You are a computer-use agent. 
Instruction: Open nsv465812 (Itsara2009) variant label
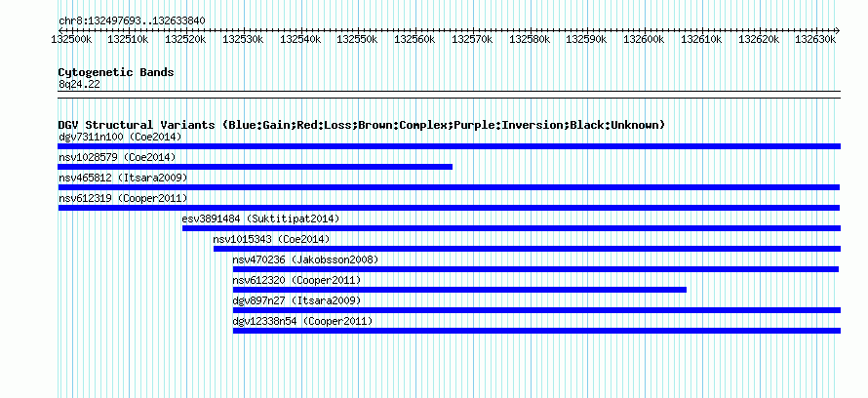click(x=123, y=178)
